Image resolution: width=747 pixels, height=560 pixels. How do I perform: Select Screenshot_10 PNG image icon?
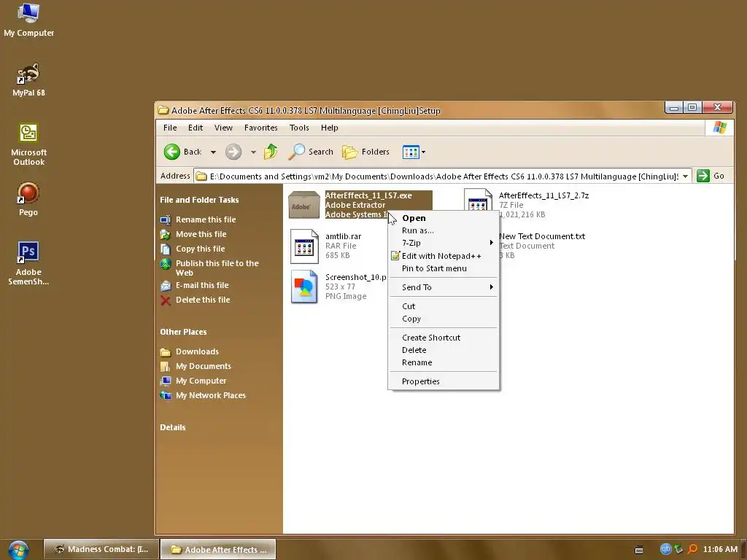pyautogui.click(x=304, y=287)
